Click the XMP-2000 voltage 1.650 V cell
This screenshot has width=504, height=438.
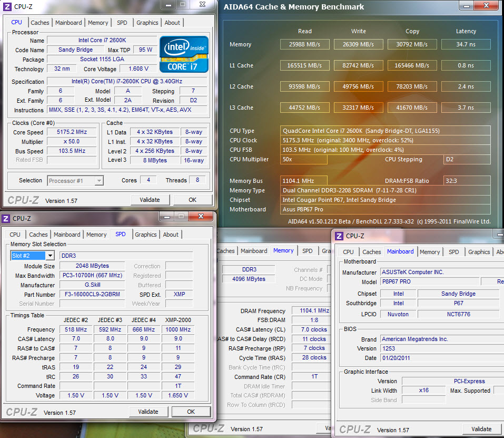click(x=178, y=395)
